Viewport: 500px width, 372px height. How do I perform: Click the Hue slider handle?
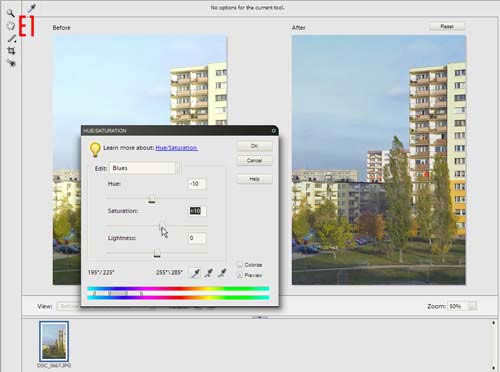(x=152, y=199)
